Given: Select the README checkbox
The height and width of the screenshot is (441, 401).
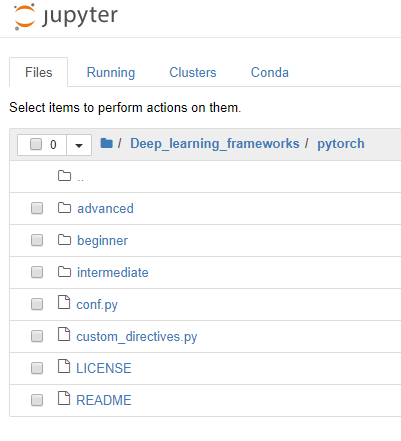Looking at the screenshot, I should click(x=37, y=400).
